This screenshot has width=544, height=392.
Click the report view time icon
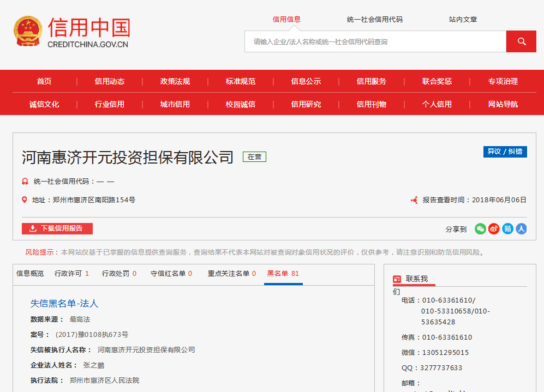point(414,200)
